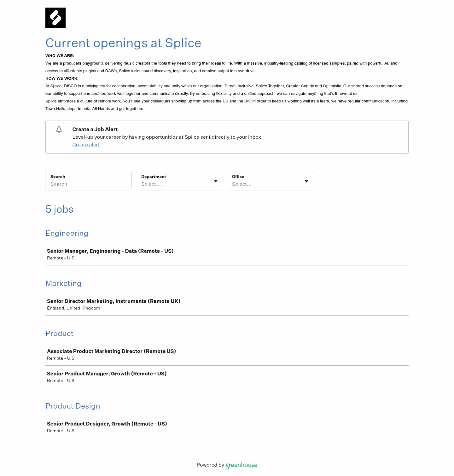Screen dimensions: 454x476
Task: Click the Current openings at Splice heading
Action: tap(123, 43)
